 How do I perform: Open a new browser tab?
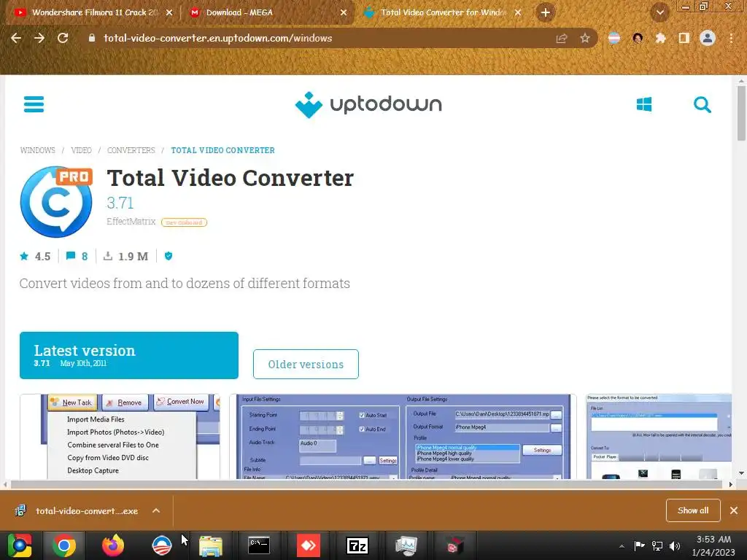pyautogui.click(x=546, y=12)
